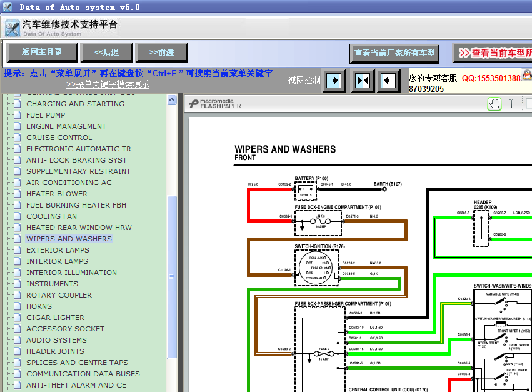
Task: Open INTERIOR ILLUMINATION entry
Action: (72, 272)
